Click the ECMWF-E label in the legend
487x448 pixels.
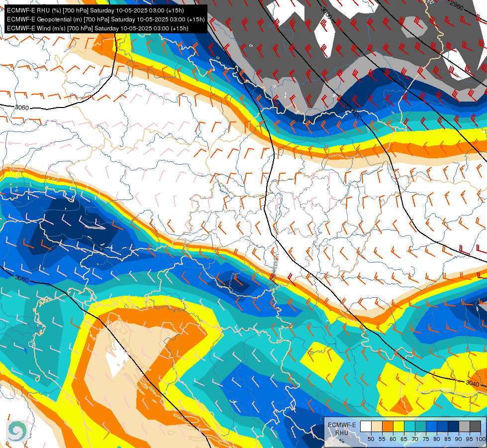[x=342, y=425]
